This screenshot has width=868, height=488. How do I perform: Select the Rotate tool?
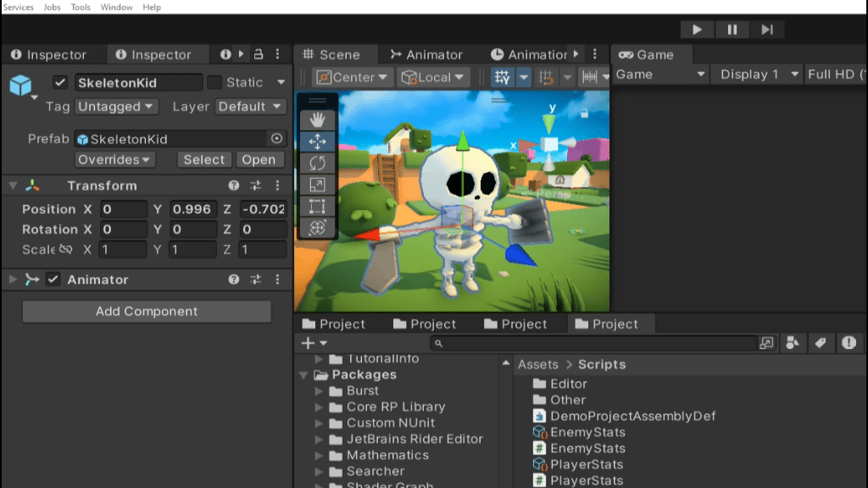click(x=317, y=164)
